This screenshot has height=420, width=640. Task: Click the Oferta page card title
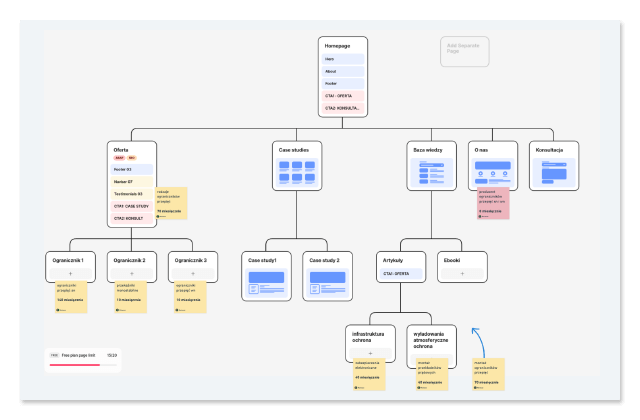coord(122,149)
